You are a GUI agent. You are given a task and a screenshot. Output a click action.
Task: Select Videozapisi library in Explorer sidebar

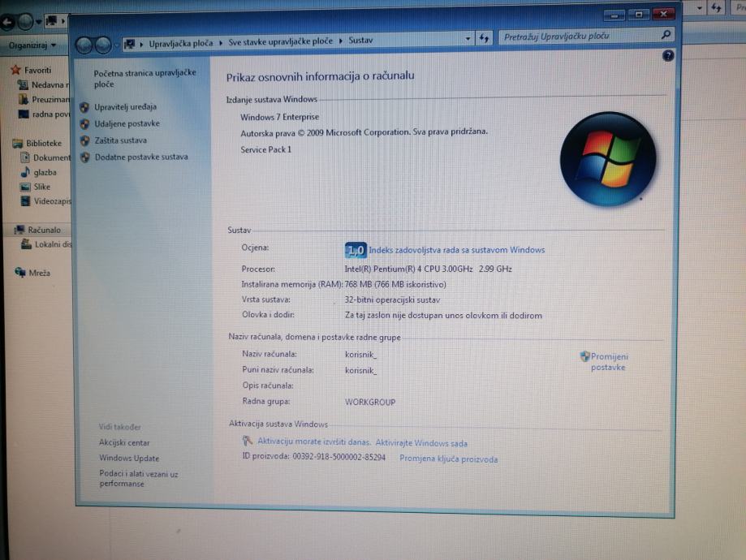[52, 201]
